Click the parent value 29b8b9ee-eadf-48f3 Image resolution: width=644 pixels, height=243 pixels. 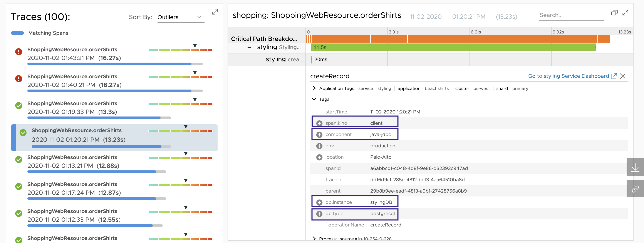coord(418,191)
